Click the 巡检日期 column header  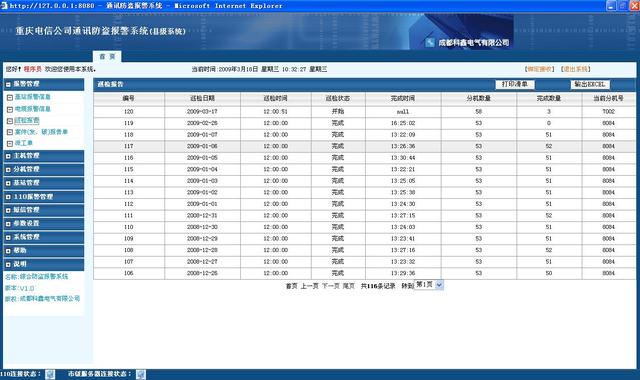[202, 98]
